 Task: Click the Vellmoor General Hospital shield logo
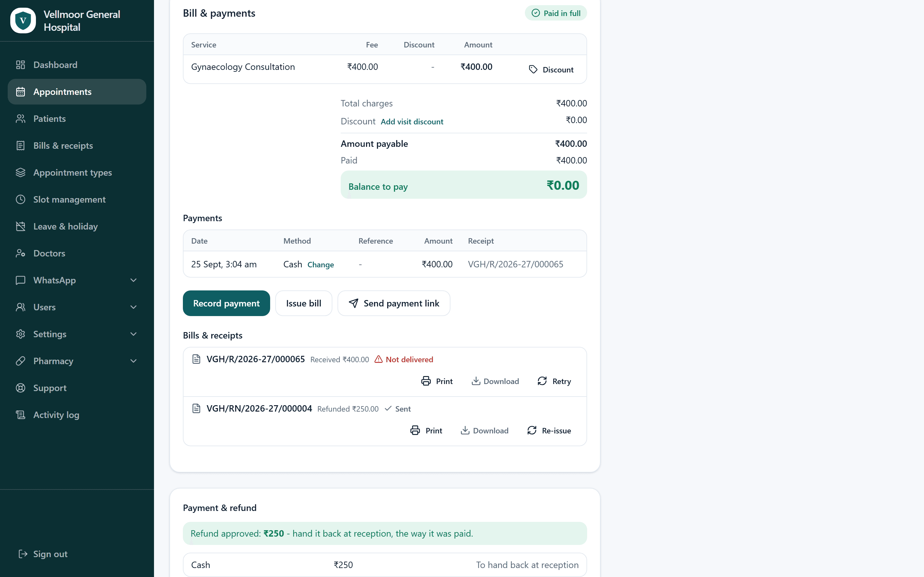[23, 21]
